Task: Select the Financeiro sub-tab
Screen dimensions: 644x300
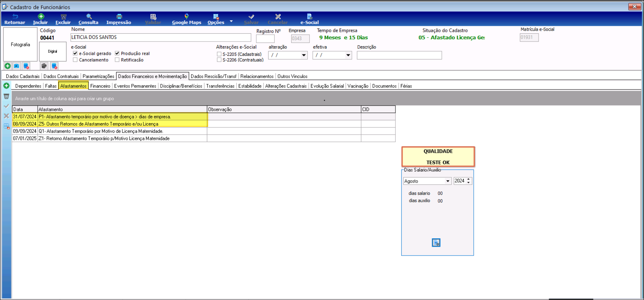Action: tap(100, 86)
